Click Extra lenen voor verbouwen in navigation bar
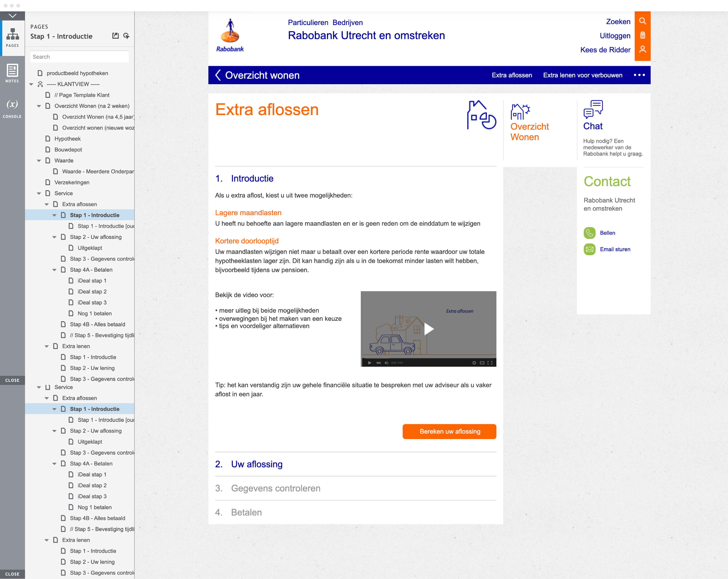The image size is (728, 579). (x=582, y=75)
